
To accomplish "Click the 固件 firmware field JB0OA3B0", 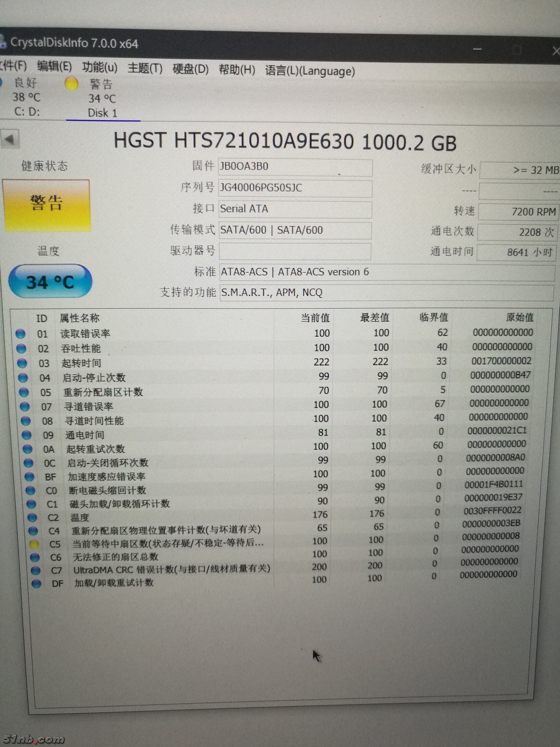I will tap(295, 168).
